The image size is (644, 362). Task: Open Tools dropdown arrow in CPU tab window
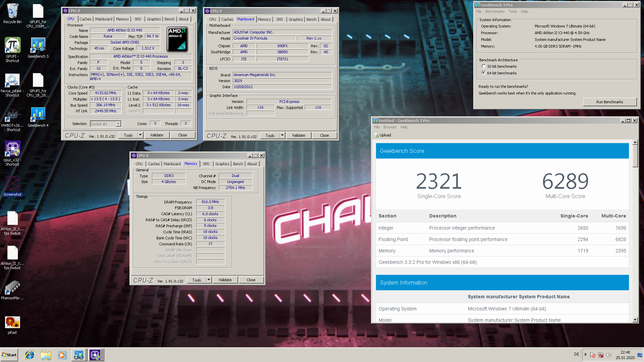(x=141, y=135)
